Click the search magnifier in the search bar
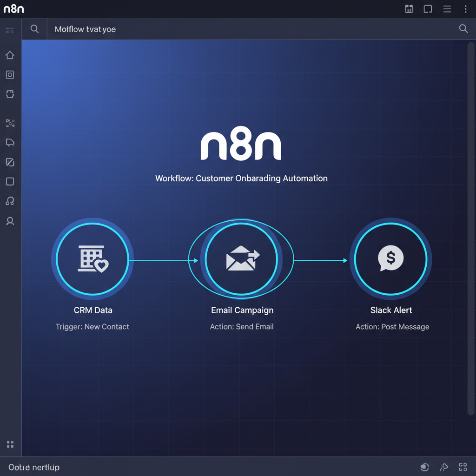476x476 pixels. point(463,28)
